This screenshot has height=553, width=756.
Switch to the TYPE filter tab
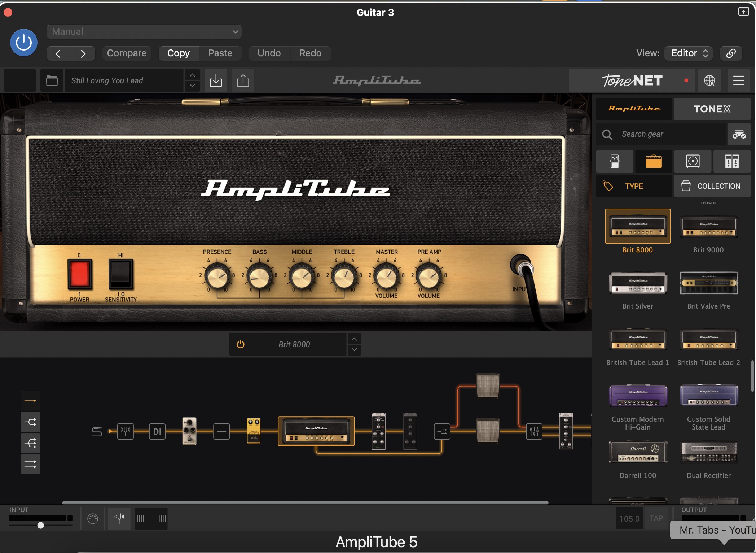[x=634, y=186]
